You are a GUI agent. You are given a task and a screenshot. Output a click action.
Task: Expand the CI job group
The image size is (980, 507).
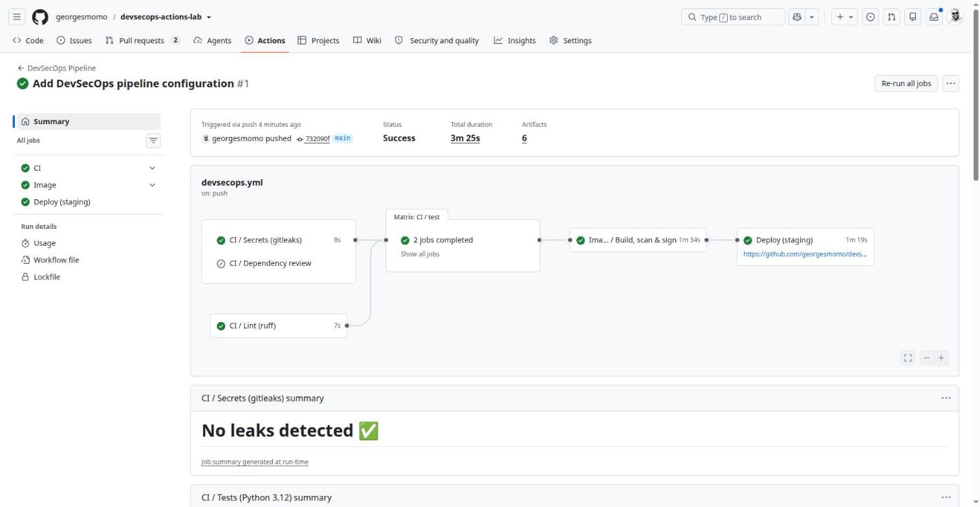(152, 168)
